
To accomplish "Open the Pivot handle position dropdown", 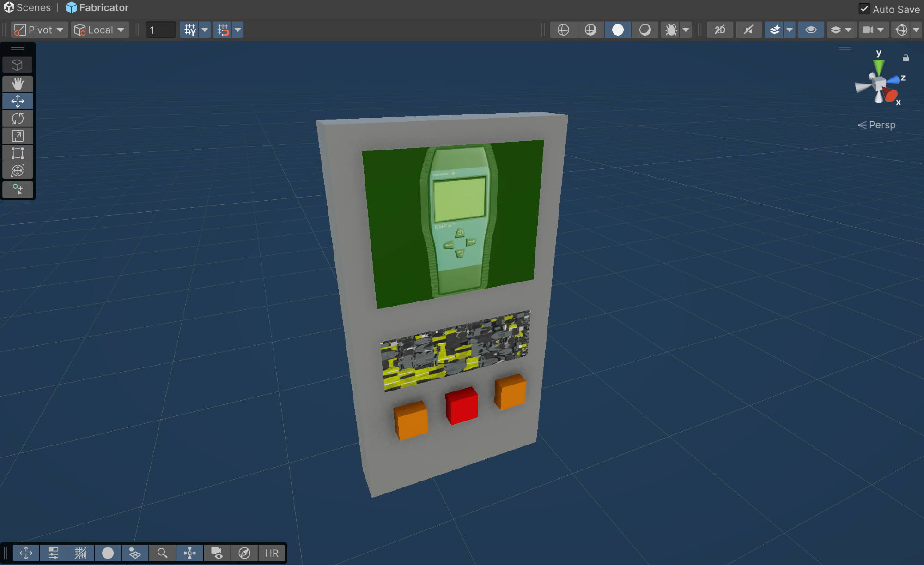I will (x=39, y=30).
